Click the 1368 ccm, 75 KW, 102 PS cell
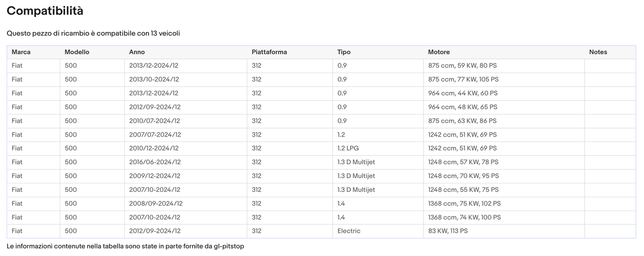 464,203
